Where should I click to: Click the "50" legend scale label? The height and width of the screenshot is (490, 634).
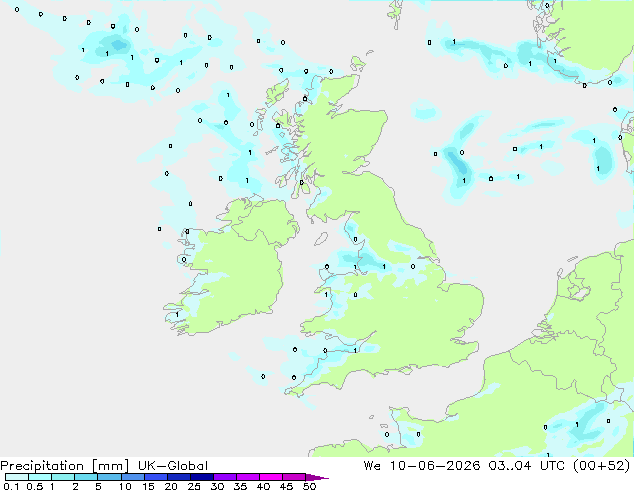click(309, 486)
